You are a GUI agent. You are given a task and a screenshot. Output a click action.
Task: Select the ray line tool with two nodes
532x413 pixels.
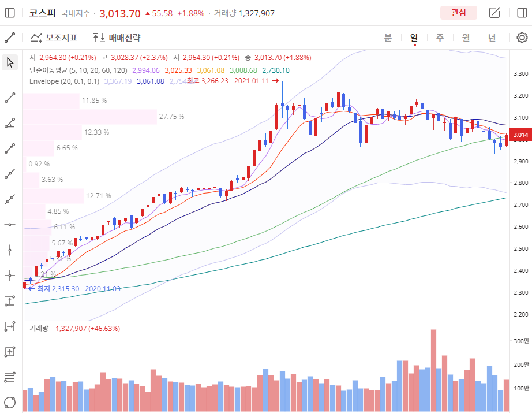click(x=10, y=174)
